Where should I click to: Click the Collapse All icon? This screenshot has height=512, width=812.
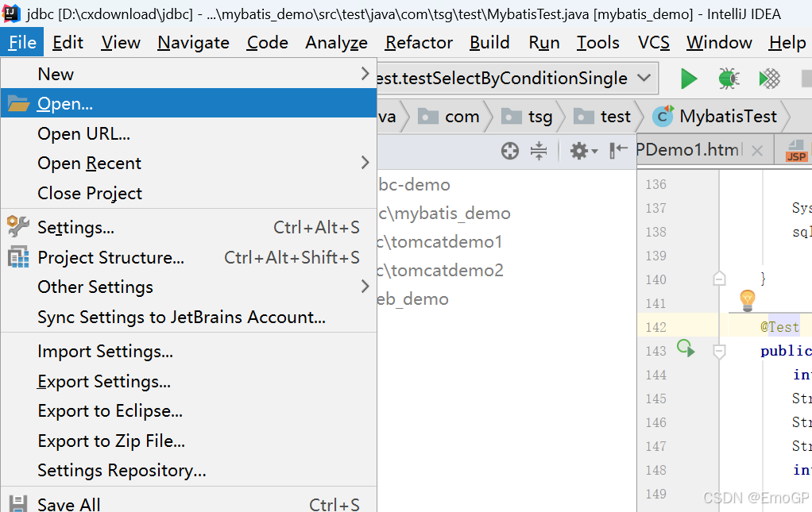(539, 151)
